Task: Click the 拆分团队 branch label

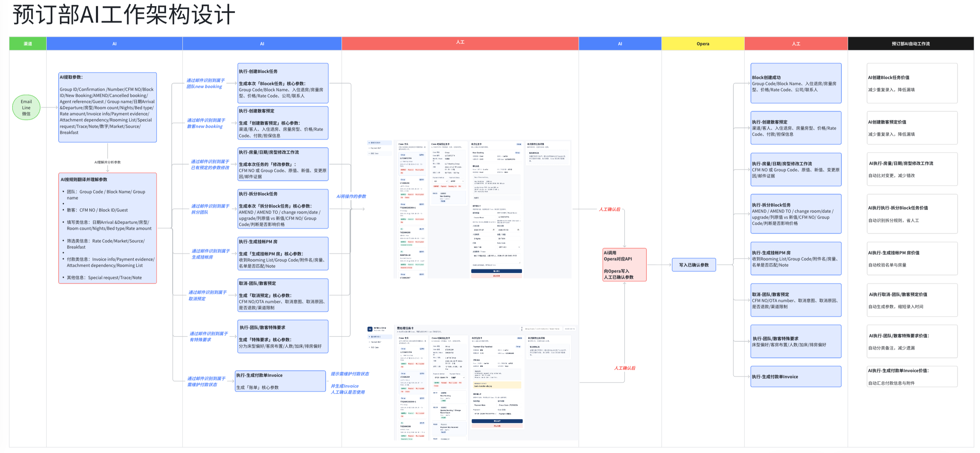Action: click(211, 209)
